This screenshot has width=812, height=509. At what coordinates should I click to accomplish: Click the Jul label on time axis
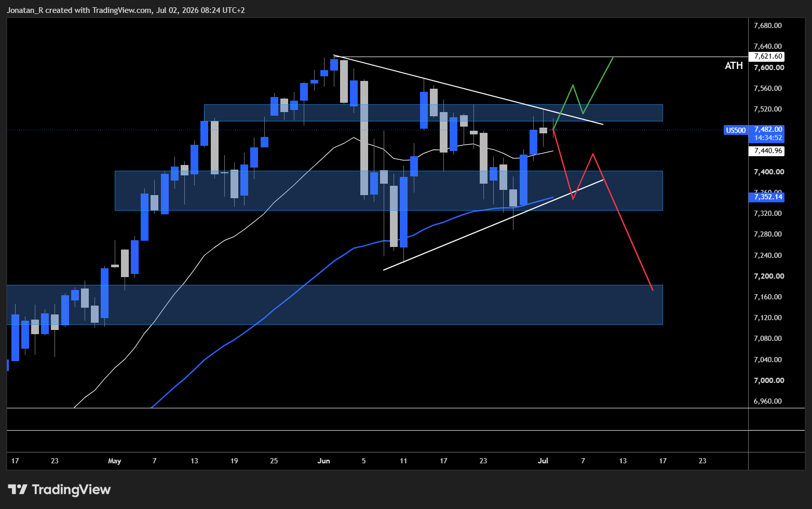tap(543, 461)
